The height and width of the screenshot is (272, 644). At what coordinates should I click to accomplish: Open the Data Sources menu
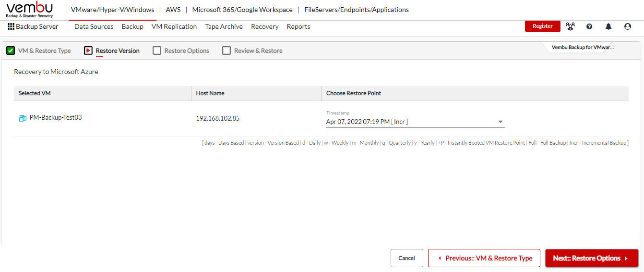pos(94,27)
